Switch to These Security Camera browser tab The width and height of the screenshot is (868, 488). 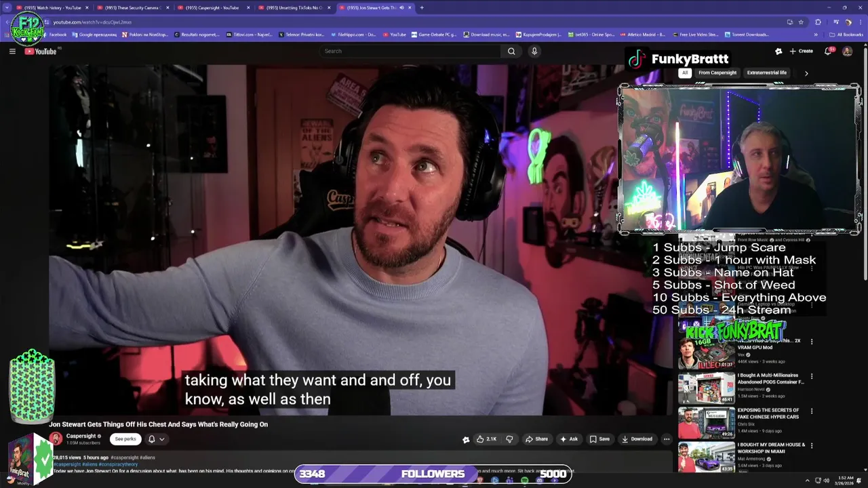(x=132, y=7)
